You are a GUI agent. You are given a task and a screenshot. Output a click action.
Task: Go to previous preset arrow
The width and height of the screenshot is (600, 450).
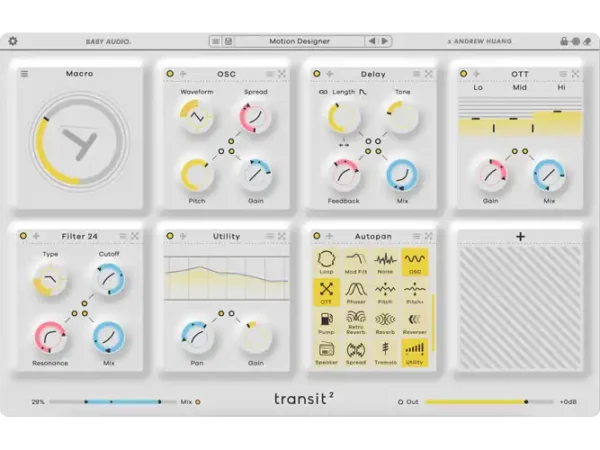click(372, 41)
